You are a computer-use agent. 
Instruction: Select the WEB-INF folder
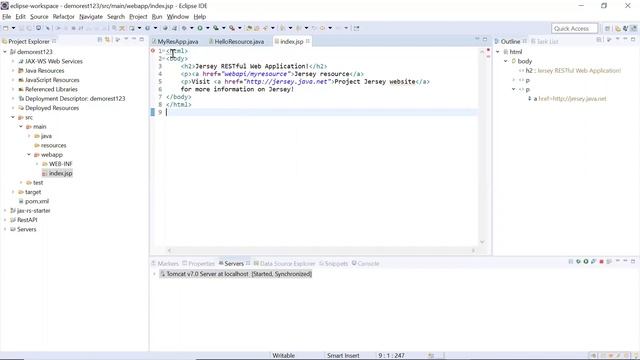point(60,164)
